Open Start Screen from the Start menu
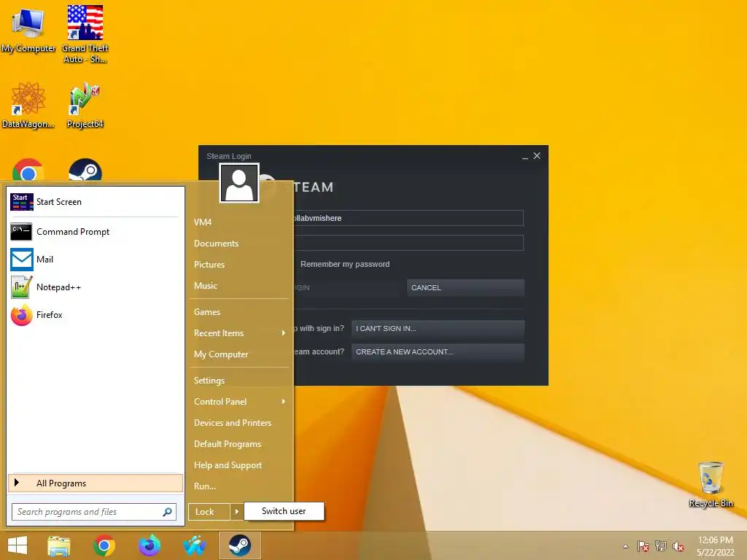747x560 pixels. 96,202
